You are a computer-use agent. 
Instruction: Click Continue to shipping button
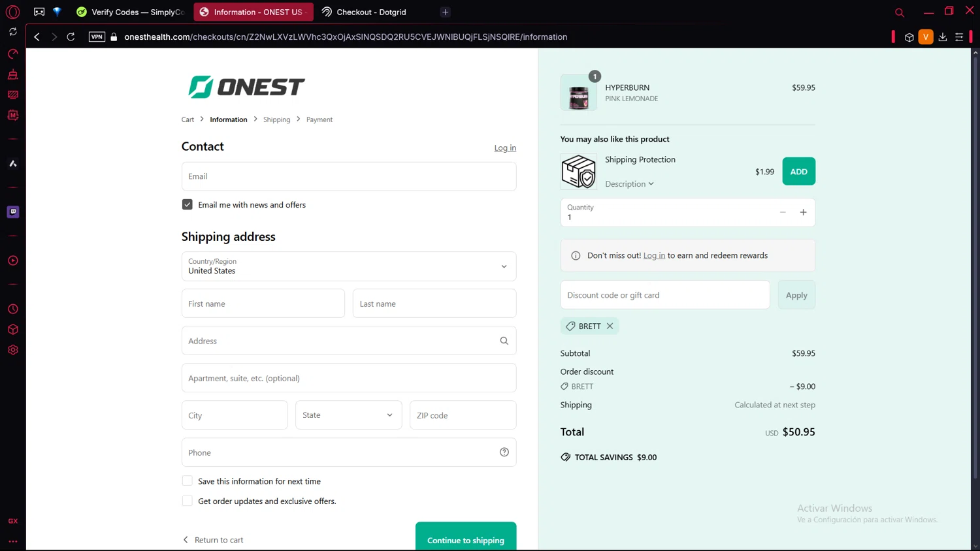[x=466, y=536]
